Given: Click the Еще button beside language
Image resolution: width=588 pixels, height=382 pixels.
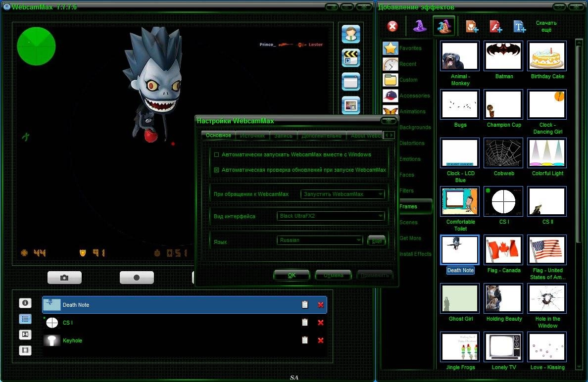Looking at the screenshot, I should [x=377, y=240].
